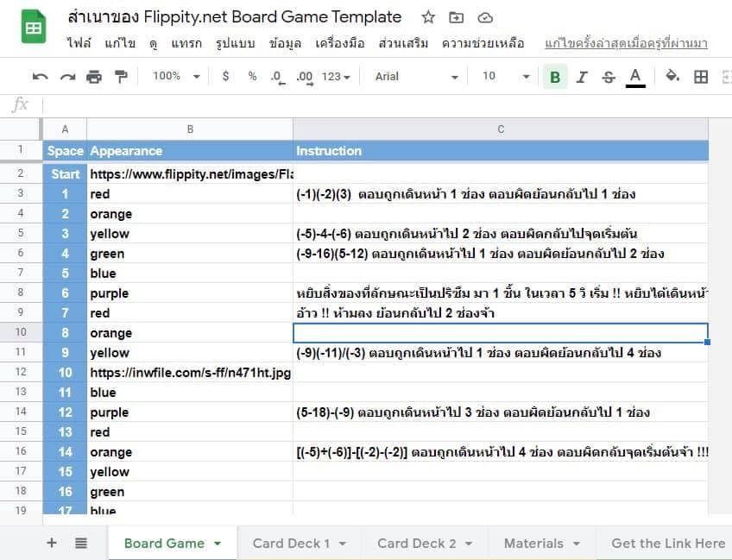732x560 pixels.
Task: Open the Arial font dropdown
Action: point(416,77)
